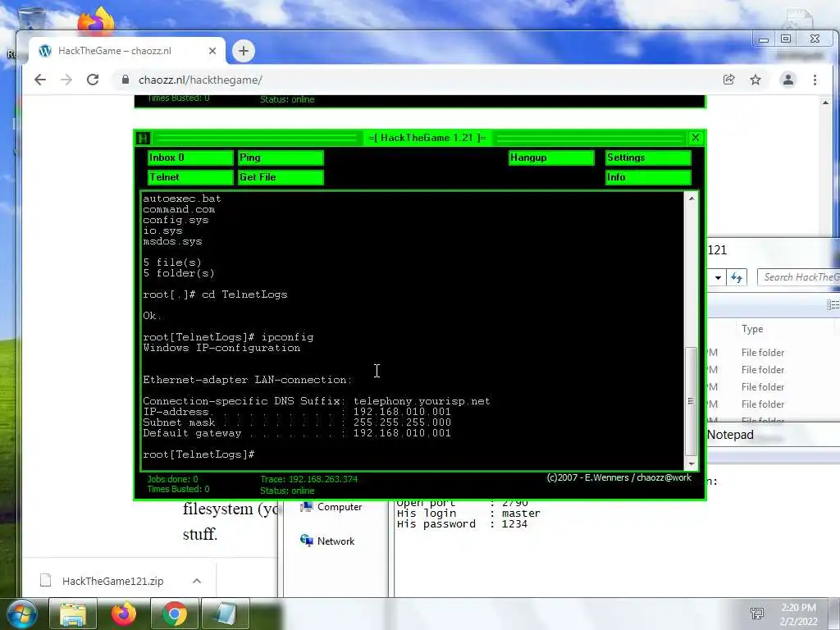Focus the chaozz.nl/hackthegame address bar

[200, 80]
